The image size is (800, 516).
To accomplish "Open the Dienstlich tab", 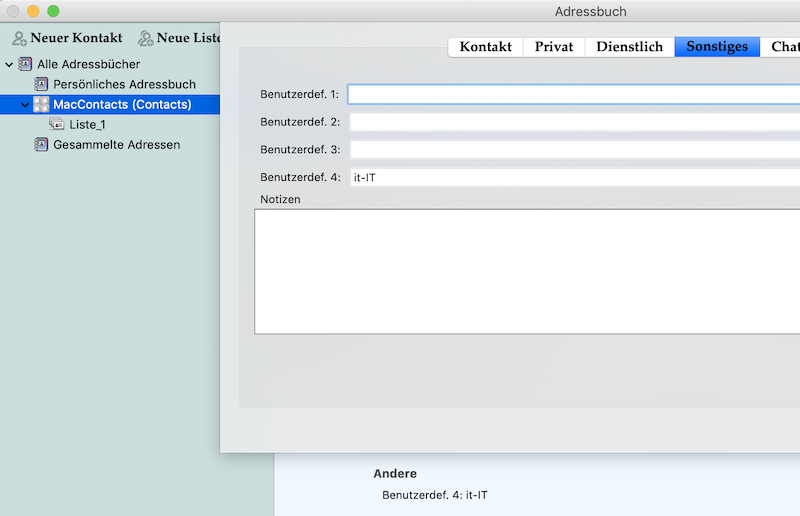I will [629, 46].
